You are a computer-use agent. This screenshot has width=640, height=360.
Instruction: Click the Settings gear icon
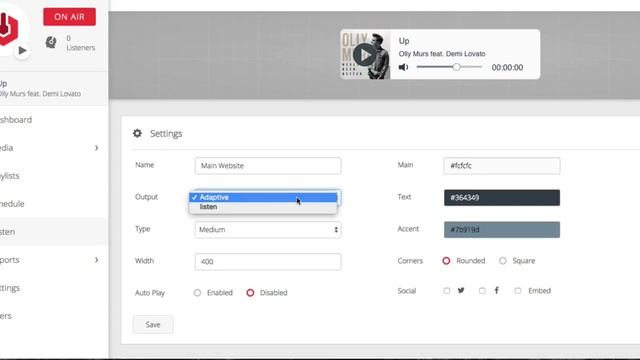point(137,133)
